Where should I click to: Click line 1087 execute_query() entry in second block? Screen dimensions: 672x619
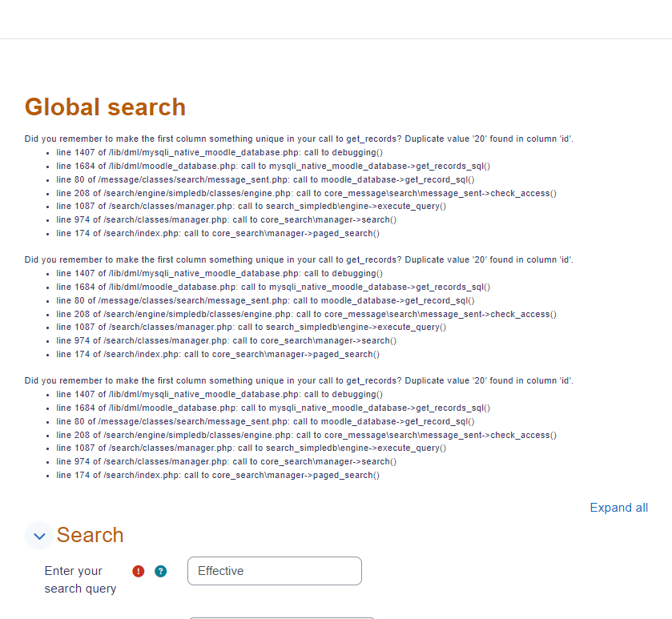(x=251, y=327)
